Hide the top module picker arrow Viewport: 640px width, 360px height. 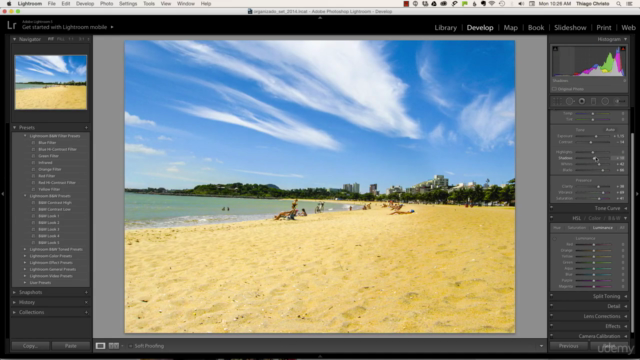[320, 18]
